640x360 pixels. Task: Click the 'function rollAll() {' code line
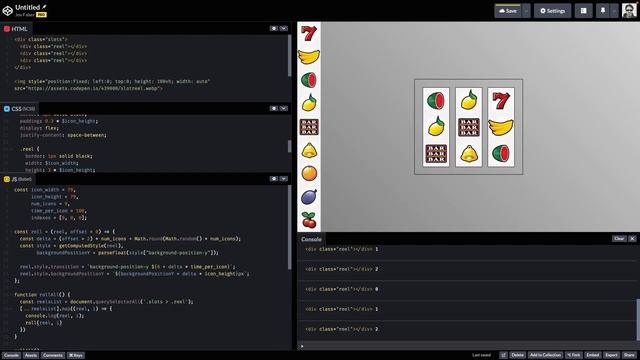point(42,294)
